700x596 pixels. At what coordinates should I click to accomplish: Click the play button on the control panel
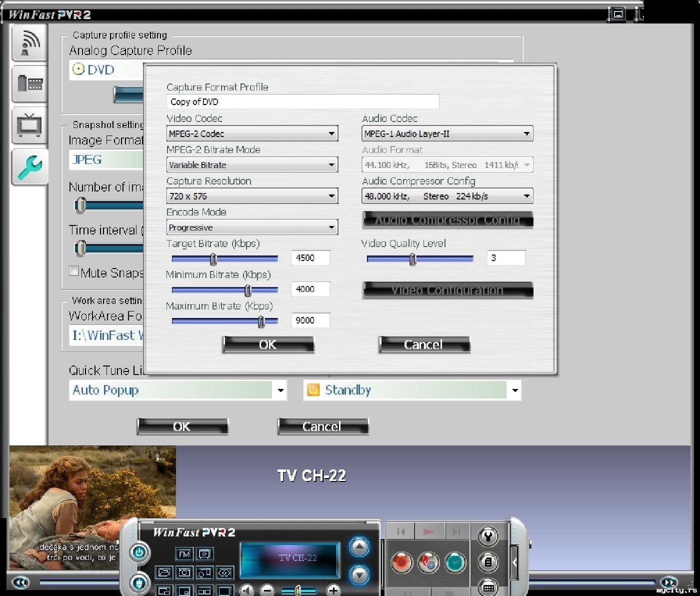point(428,531)
